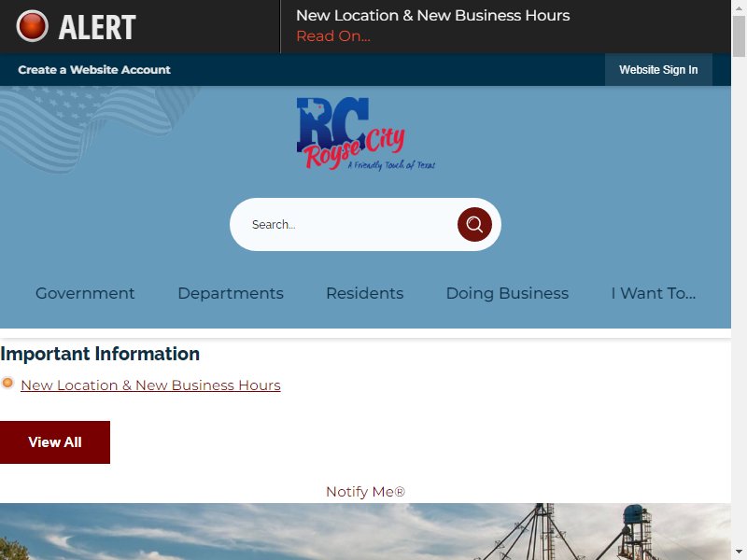Click the vertical scrollbar thumb
Viewport: 747px width, 560px height.
point(739,36)
